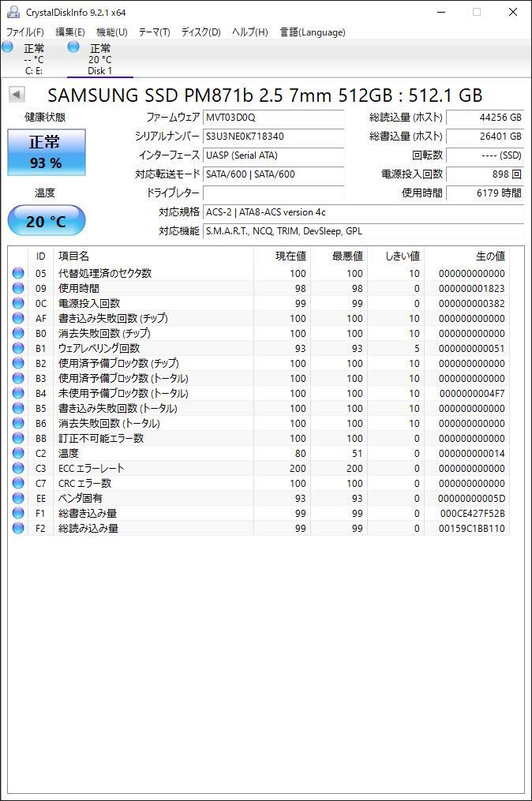Click status orb for F1 総書き込み量
The image size is (532, 801).
pyautogui.click(x=18, y=513)
